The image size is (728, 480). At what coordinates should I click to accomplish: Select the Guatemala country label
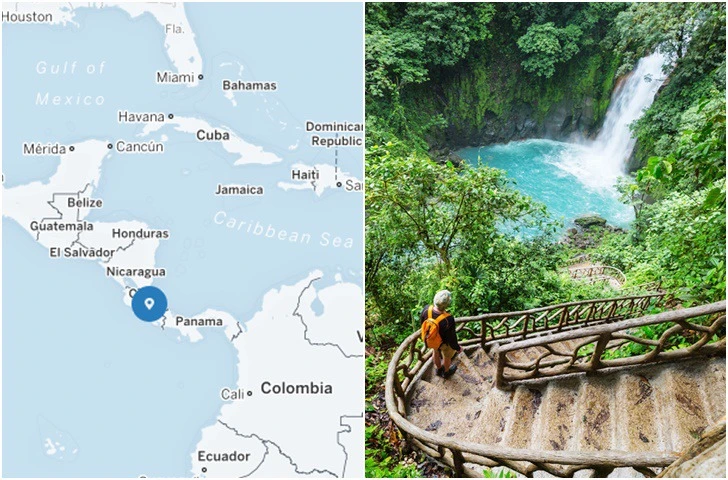(62, 226)
